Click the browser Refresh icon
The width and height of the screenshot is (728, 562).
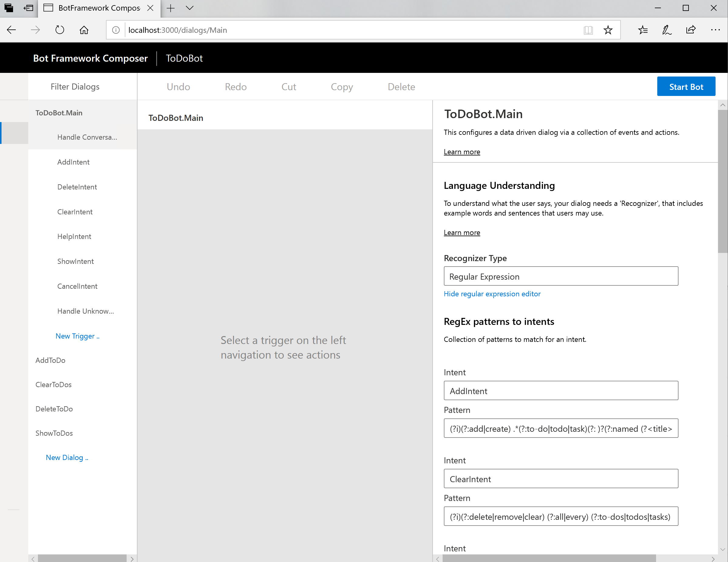[x=60, y=30]
